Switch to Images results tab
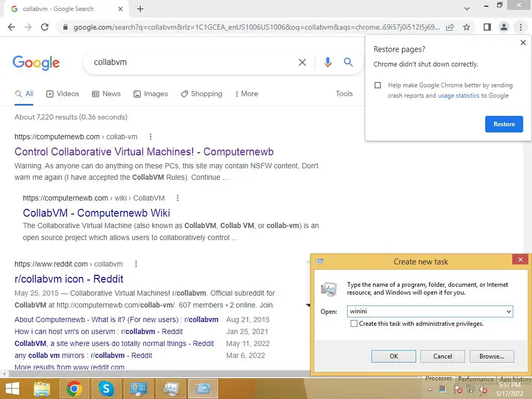Screen dimensions: 532x399 [151, 94]
